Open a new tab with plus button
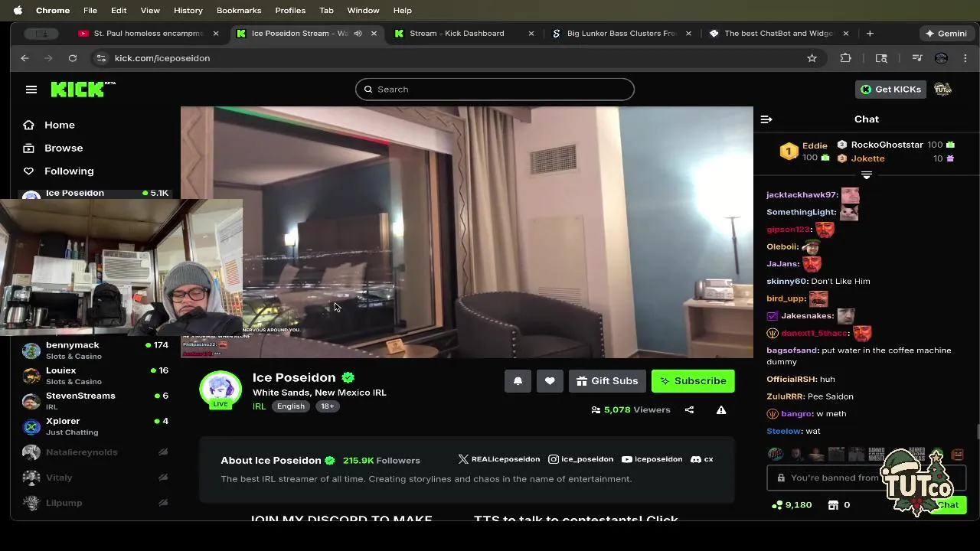Image resolution: width=980 pixels, height=551 pixels. (x=870, y=34)
